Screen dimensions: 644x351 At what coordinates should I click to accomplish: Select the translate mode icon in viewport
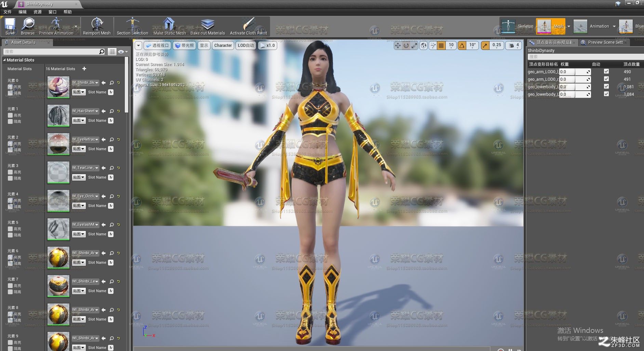[x=398, y=45]
